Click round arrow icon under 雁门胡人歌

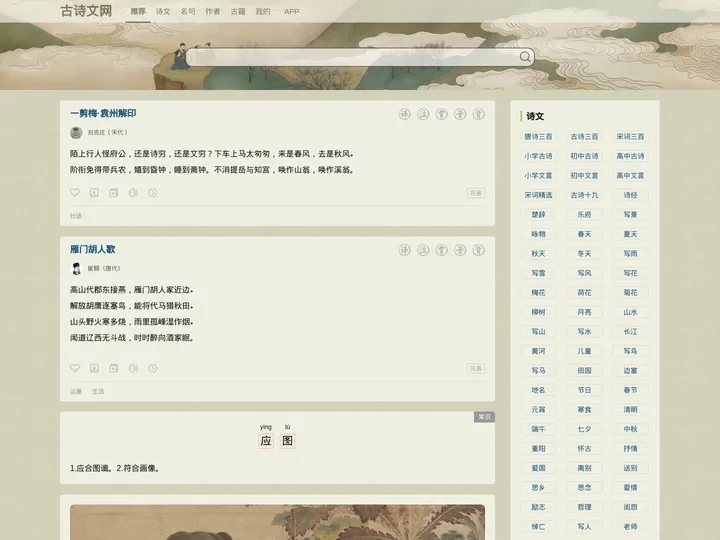click(x=152, y=368)
